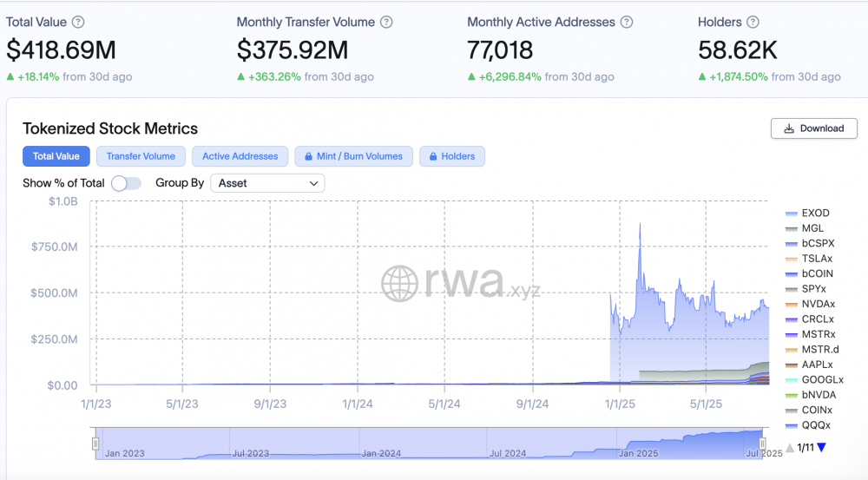Viewport: 868px width, 480px height.
Task: Go to next legend page arrow
Action: [821, 447]
